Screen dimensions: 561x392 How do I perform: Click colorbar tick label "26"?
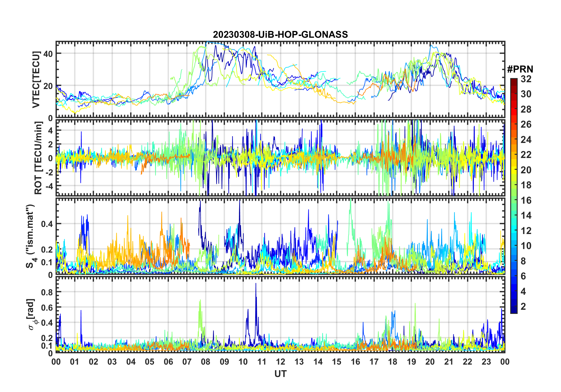click(526, 124)
